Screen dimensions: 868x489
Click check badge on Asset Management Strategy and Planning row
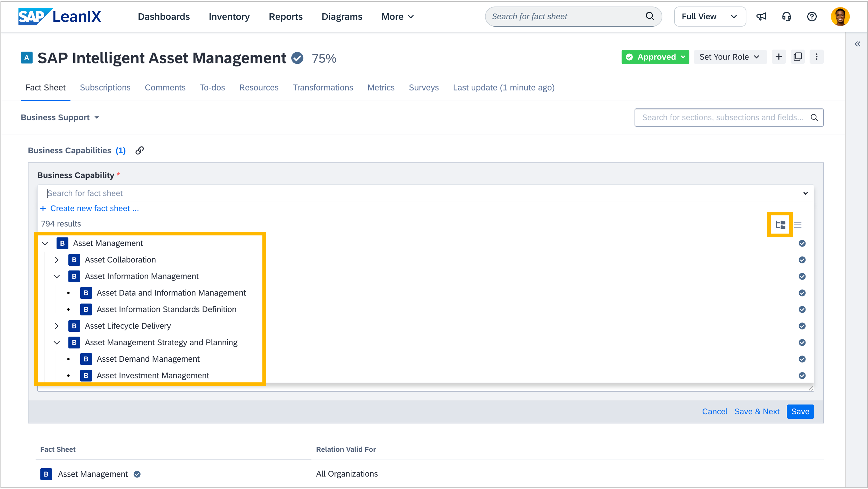pyautogui.click(x=802, y=343)
